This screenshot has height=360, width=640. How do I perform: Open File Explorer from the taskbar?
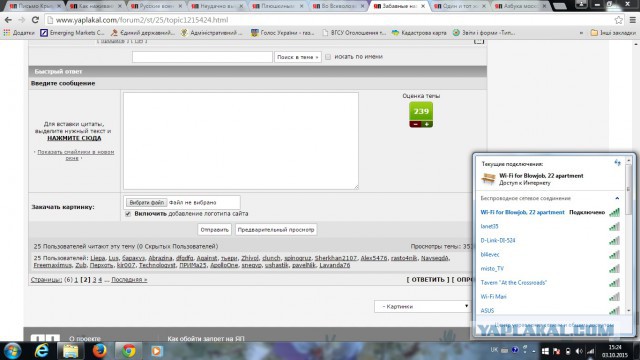tap(70, 351)
